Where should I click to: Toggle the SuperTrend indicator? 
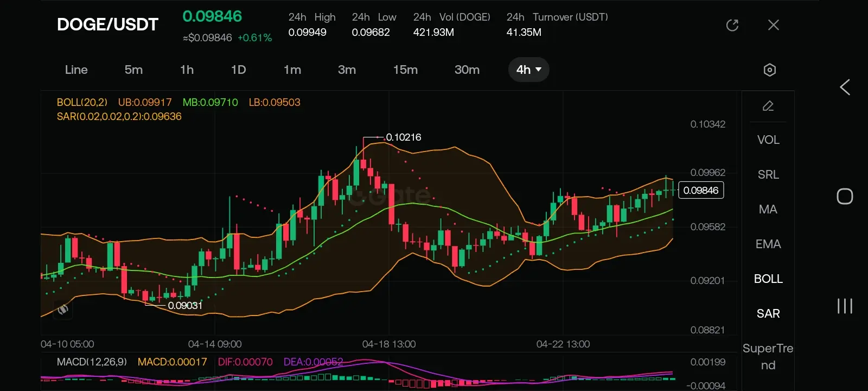point(768,357)
